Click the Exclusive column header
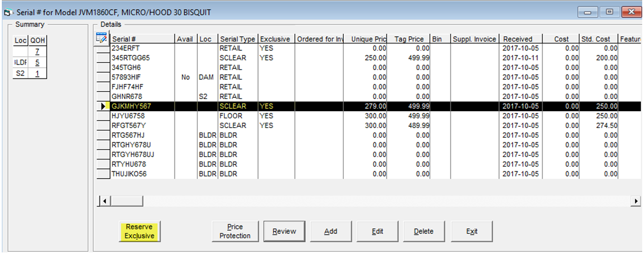 pos(277,39)
